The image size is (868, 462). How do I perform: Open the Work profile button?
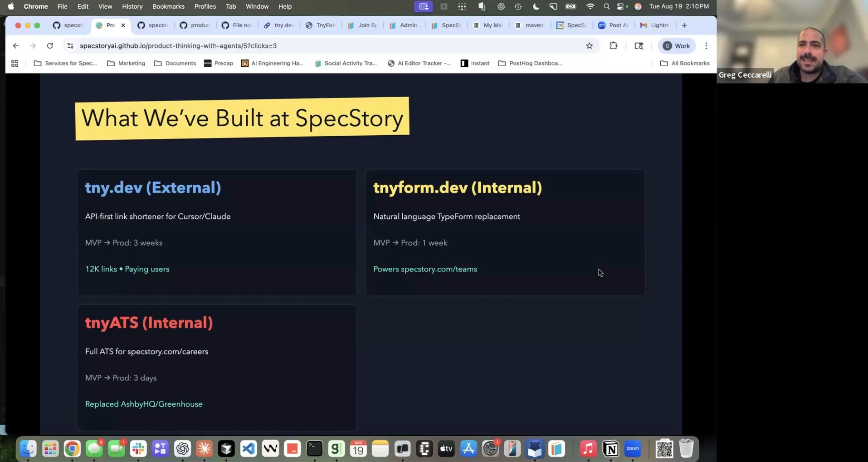676,46
